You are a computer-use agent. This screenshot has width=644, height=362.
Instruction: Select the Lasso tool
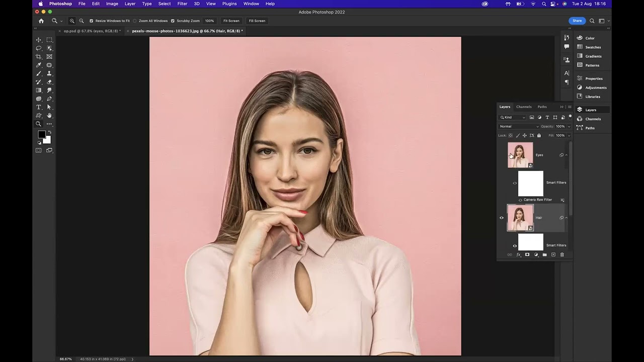point(39,48)
